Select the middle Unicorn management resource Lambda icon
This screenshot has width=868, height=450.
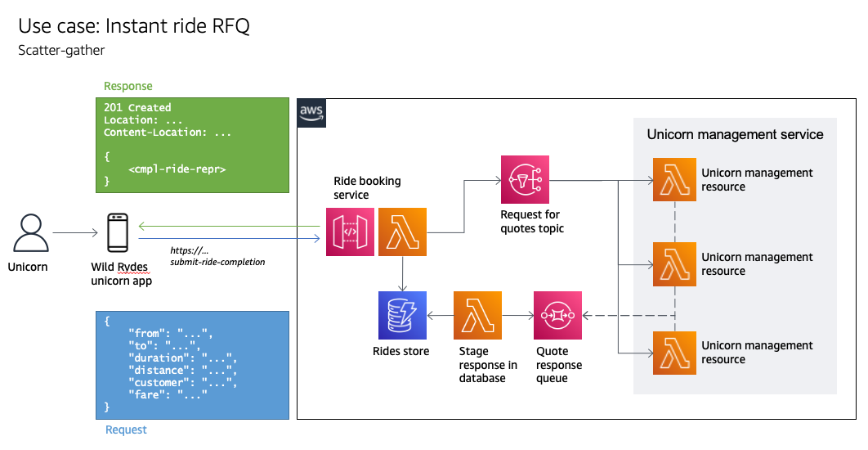674,263
